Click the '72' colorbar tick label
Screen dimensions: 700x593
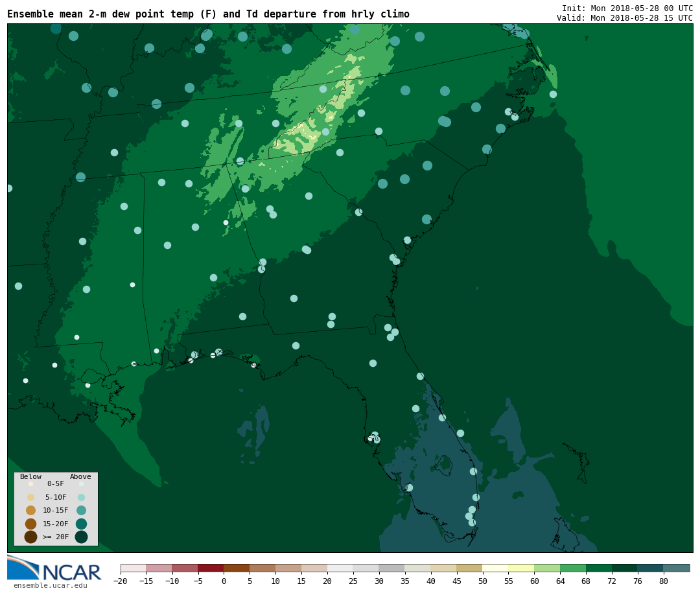pyautogui.click(x=612, y=581)
